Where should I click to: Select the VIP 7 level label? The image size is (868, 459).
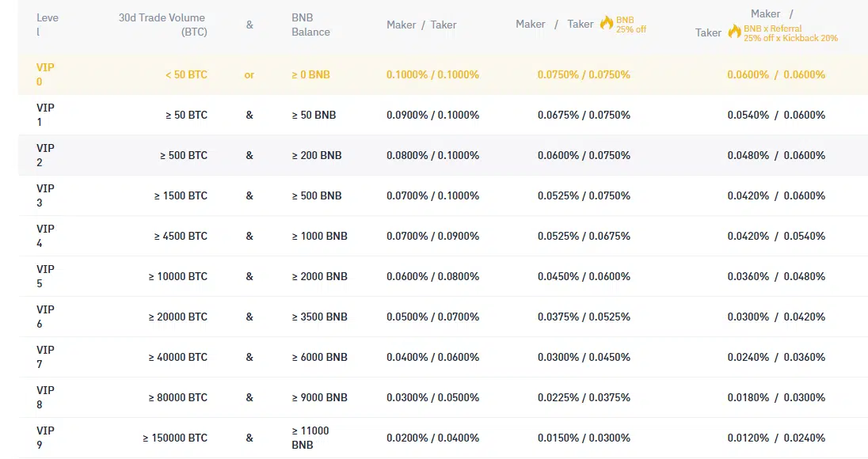[x=45, y=357]
